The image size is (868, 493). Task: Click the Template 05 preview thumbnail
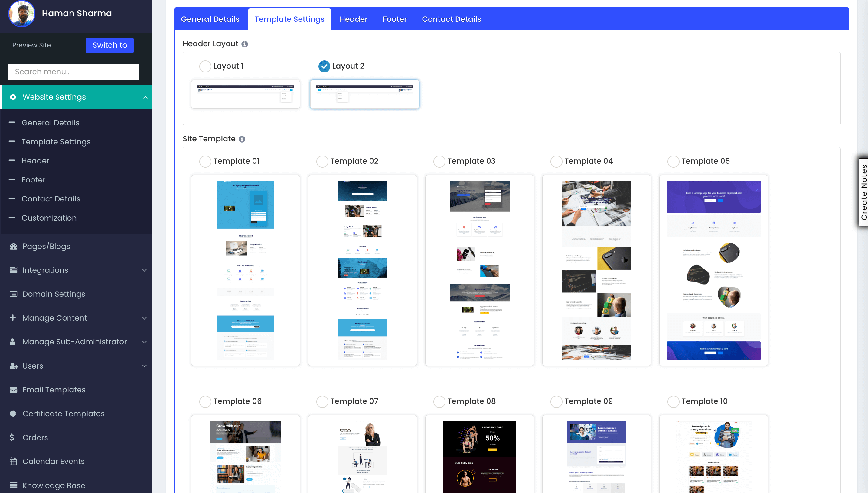point(713,270)
